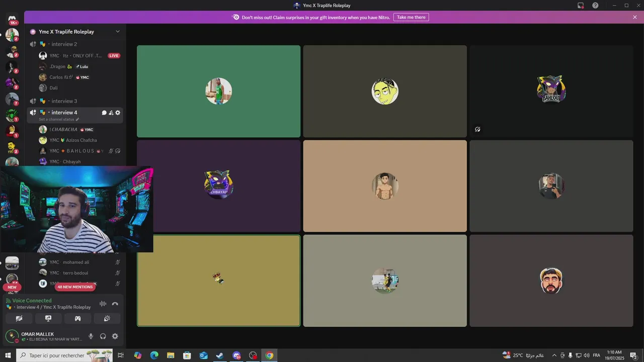Focus the tan shirtless-avatar video tile
This screenshot has height=362, width=644.
point(385,186)
